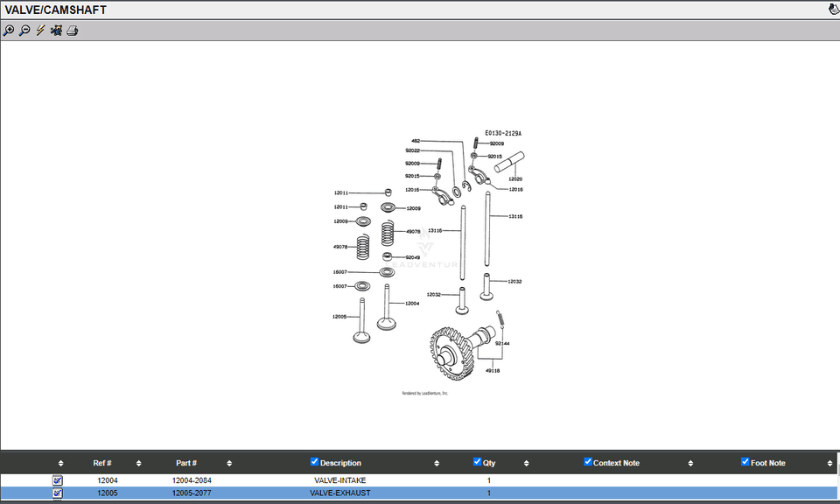Click camshaft label 49118 in the diagram
Image resolution: width=840 pixels, height=504 pixels.
(x=493, y=370)
